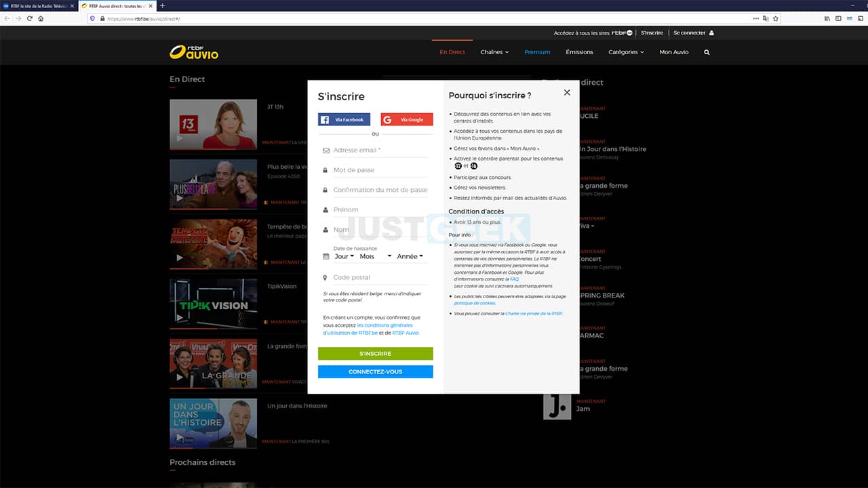Screen dimensions: 868x488
Task: Click the RTBF Auvio logo
Action: coord(194,52)
